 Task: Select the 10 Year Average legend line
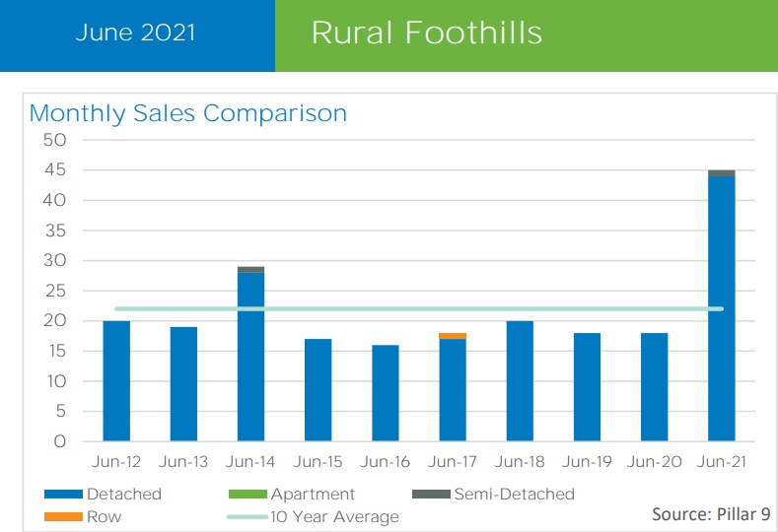(248, 517)
